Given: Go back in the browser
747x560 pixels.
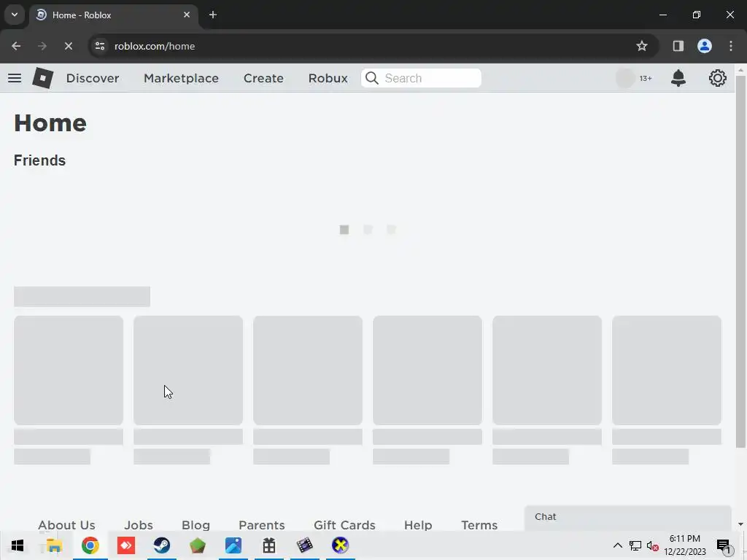Looking at the screenshot, I should (x=16, y=46).
